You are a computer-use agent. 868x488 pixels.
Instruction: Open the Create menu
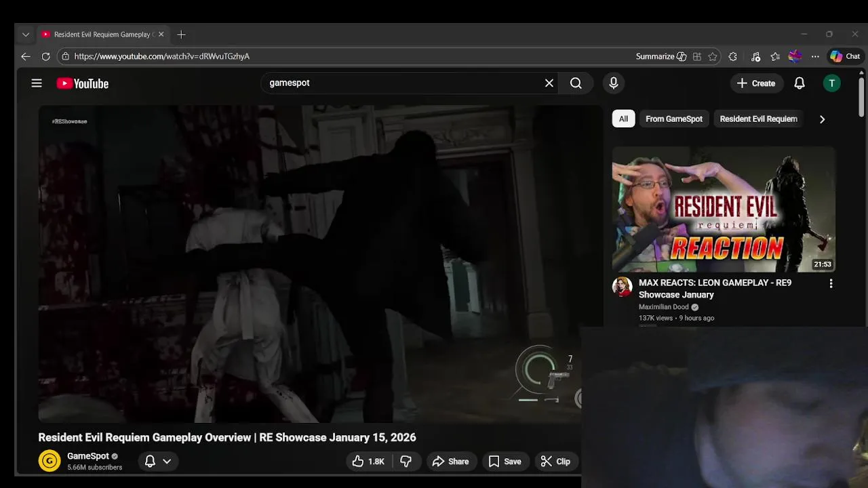click(756, 83)
